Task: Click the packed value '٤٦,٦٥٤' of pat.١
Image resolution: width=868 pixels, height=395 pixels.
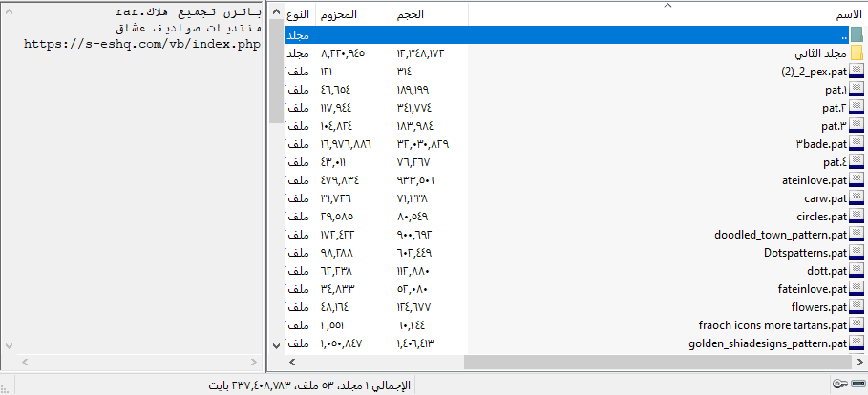Action: (335, 89)
